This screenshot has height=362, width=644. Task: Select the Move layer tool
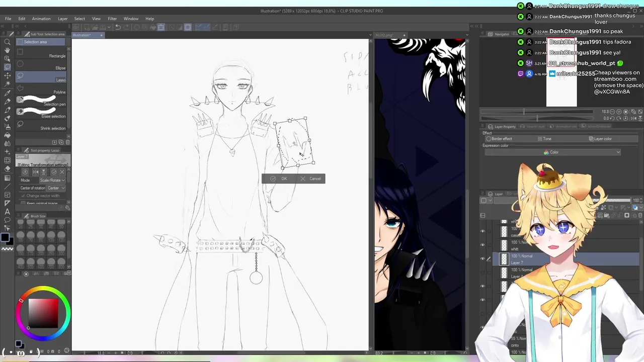coord(7,75)
